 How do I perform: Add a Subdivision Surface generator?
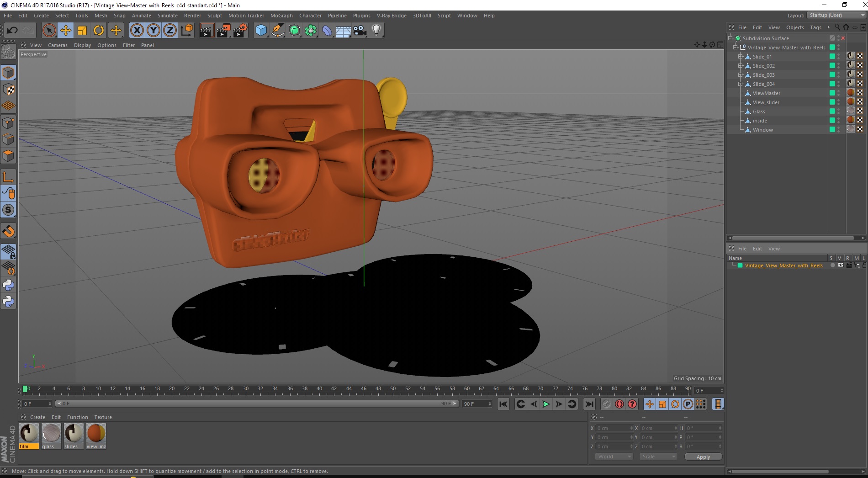[x=294, y=31]
